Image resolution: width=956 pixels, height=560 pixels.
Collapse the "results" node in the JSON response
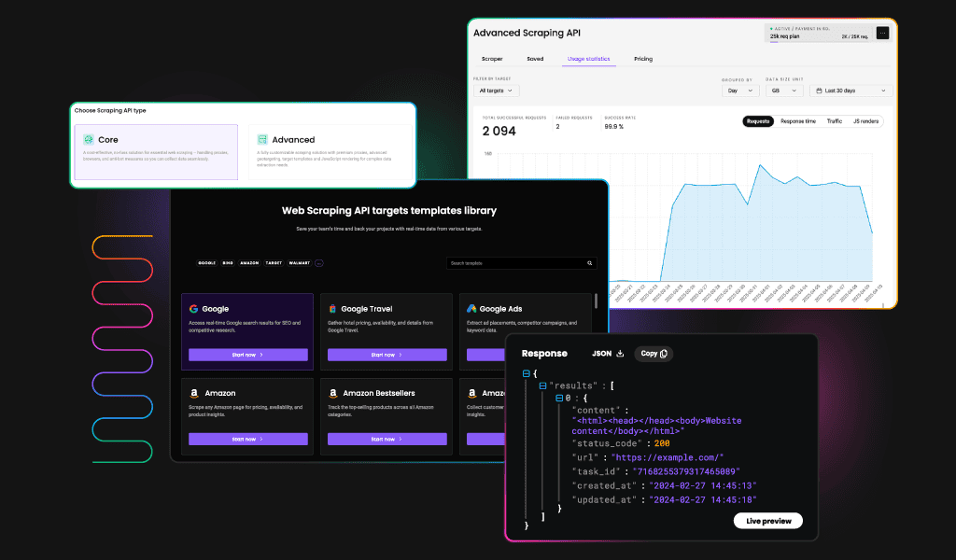tap(542, 385)
